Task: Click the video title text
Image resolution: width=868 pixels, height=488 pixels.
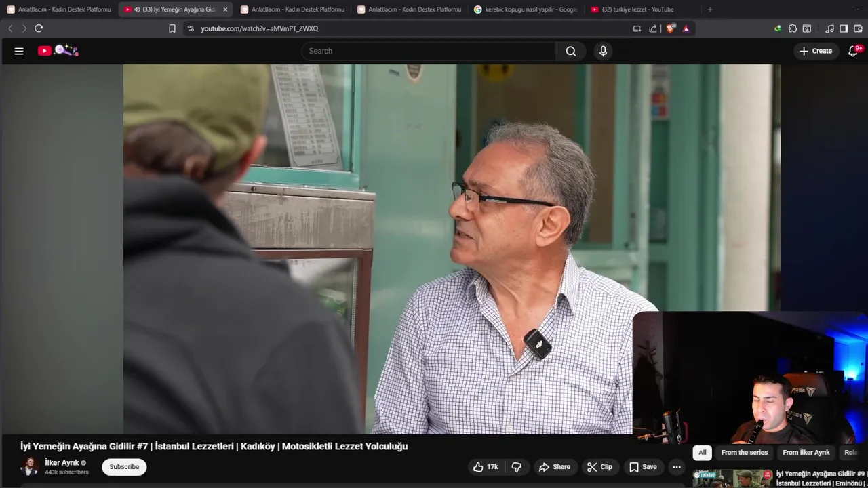Action: [x=214, y=447]
